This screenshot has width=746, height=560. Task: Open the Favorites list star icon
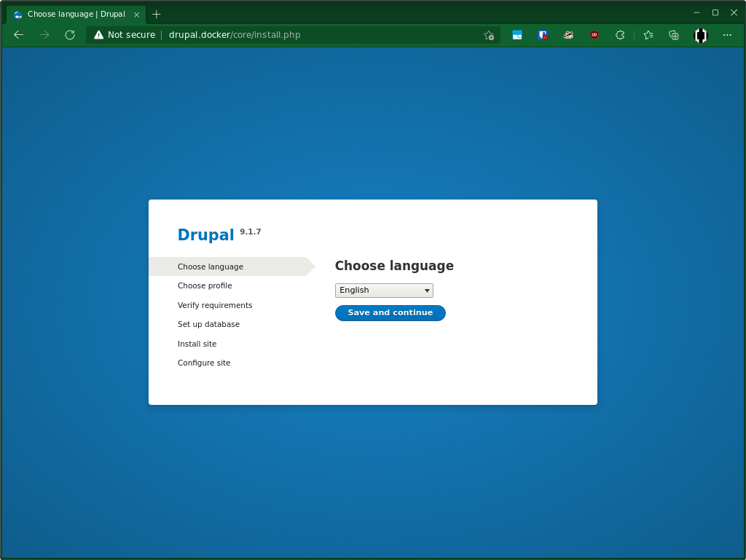tap(648, 34)
